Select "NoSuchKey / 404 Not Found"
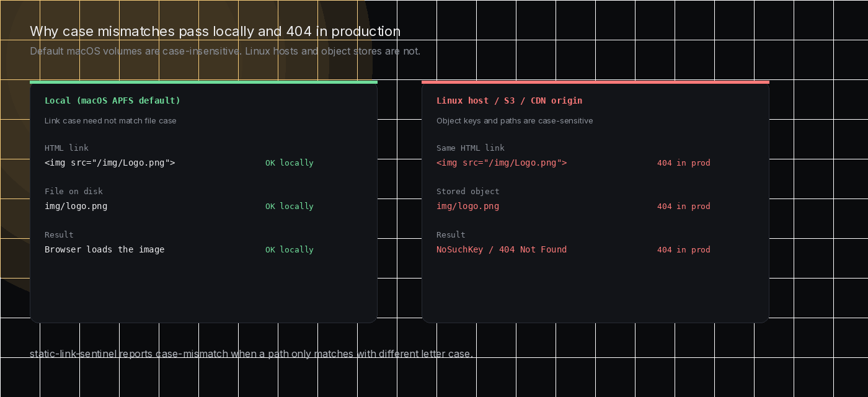The height and width of the screenshot is (397, 868). coord(502,249)
